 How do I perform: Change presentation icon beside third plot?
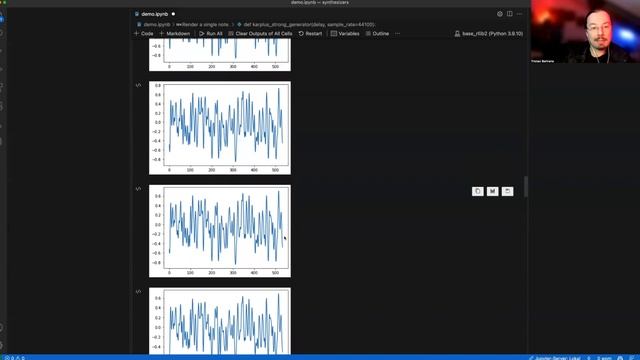(x=138, y=189)
